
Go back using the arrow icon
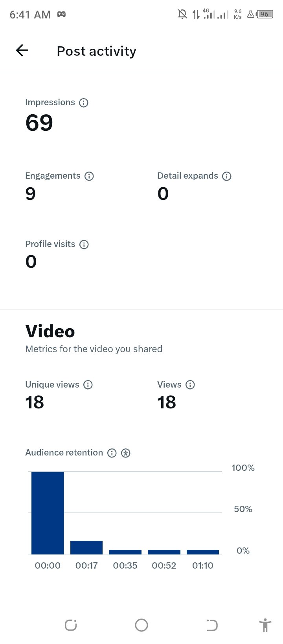point(22,50)
